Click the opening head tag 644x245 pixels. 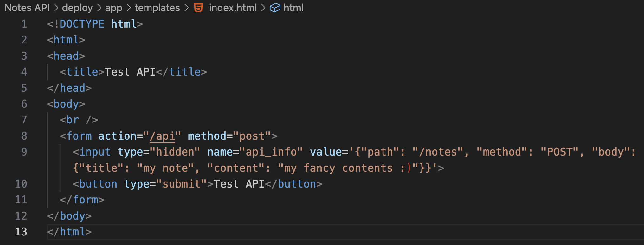(66, 56)
